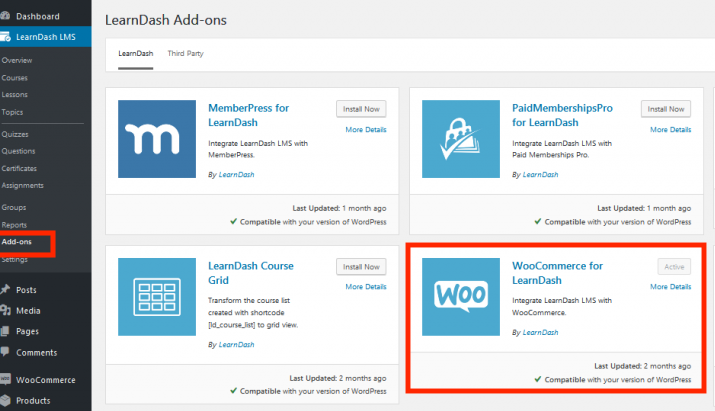Image resolution: width=715 pixels, height=411 pixels.
Task: Click the Pages icon
Action: 5,331
